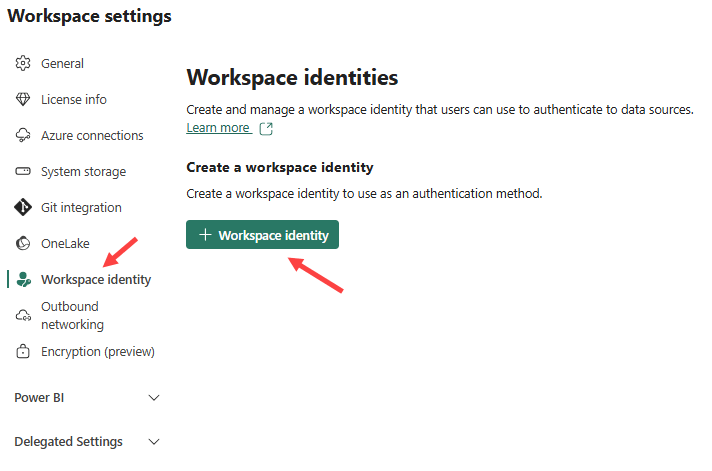
Task: Click the authentication method description text
Action: point(364,193)
